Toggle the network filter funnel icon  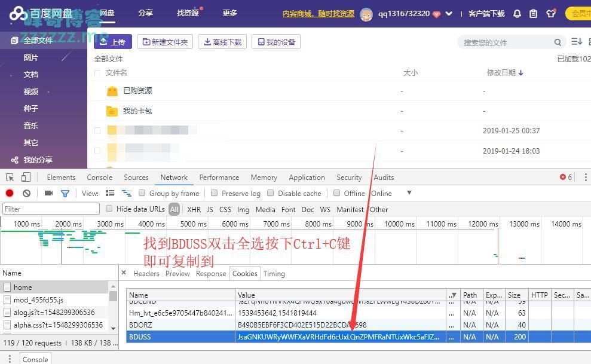65,193
